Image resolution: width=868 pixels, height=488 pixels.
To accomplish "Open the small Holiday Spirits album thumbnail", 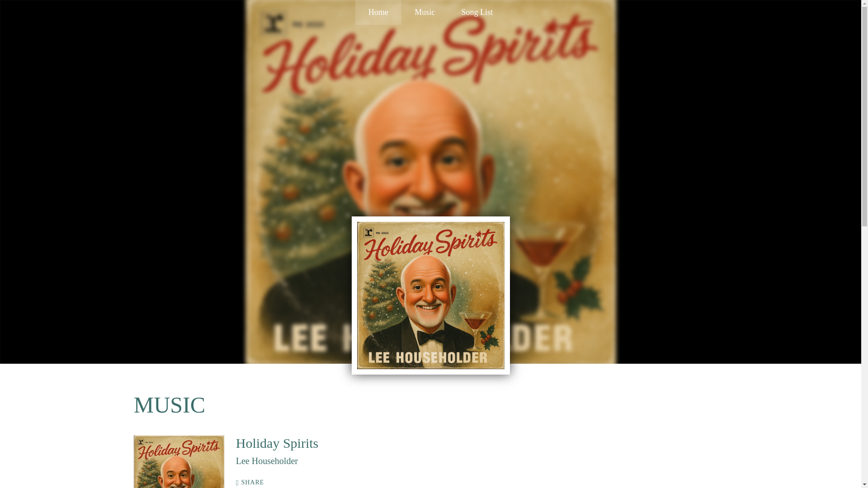I will point(179,462).
